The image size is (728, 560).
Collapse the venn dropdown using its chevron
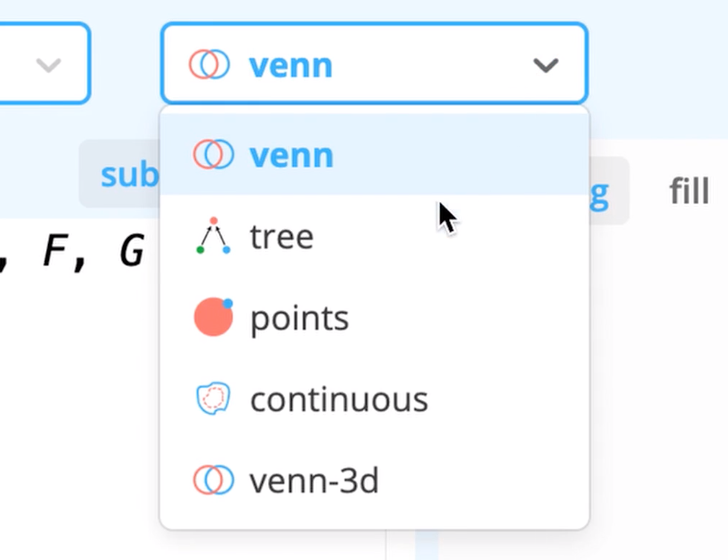pyautogui.click(x=545, y=66)
